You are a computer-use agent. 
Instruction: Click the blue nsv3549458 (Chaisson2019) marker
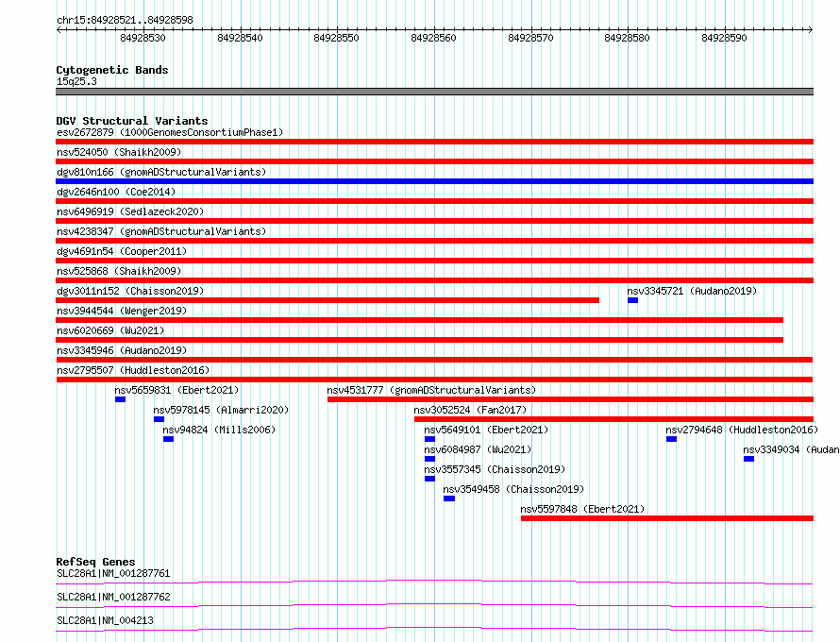(449, 498)
